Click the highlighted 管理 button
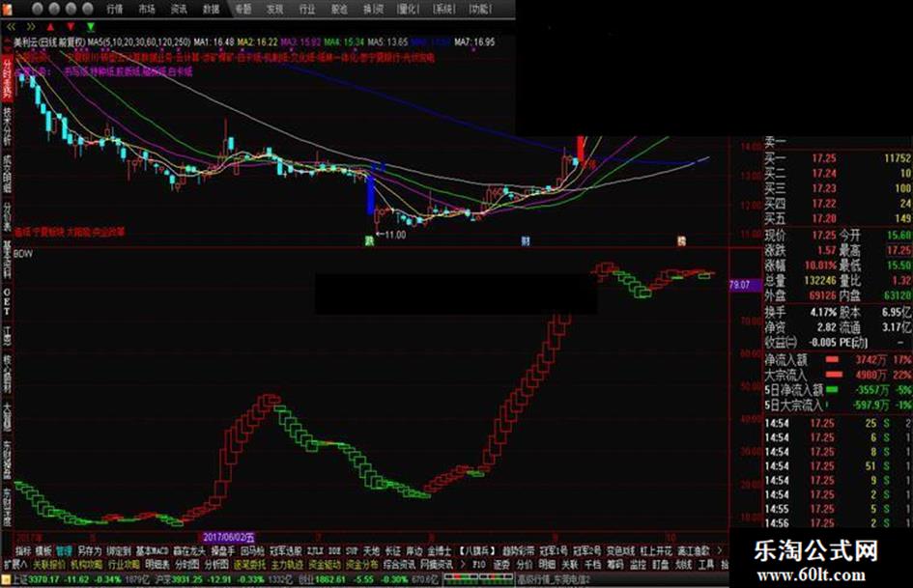The width and height of the screenshot is (913, 588). (64, 550)
